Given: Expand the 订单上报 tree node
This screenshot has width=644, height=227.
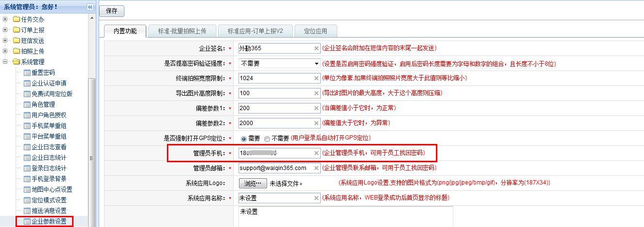Looking at the screenshot, I should [5, 30].
